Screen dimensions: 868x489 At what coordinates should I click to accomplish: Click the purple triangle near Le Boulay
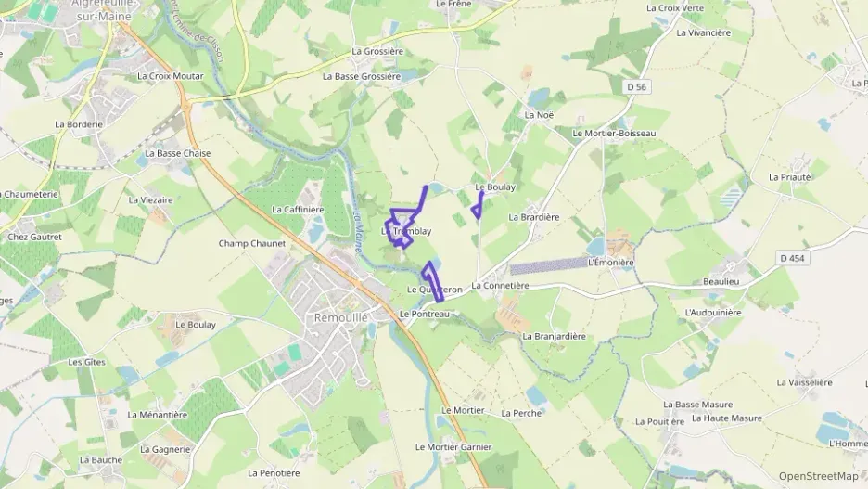(x=478, y=205)
